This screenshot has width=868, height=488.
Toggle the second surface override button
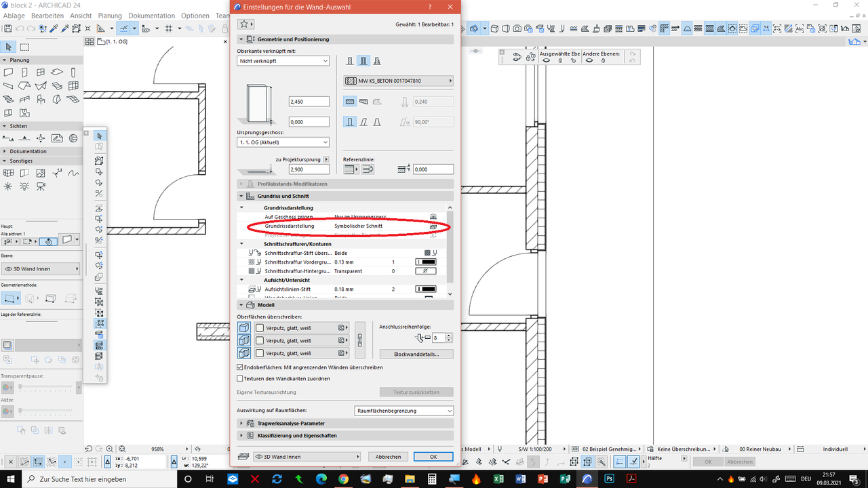[x=244, y=340]
